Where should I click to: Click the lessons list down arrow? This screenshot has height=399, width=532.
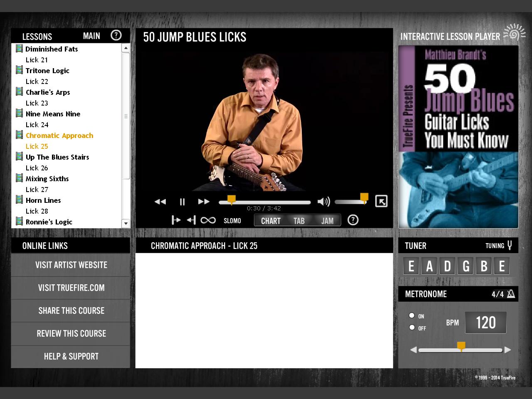126,224
